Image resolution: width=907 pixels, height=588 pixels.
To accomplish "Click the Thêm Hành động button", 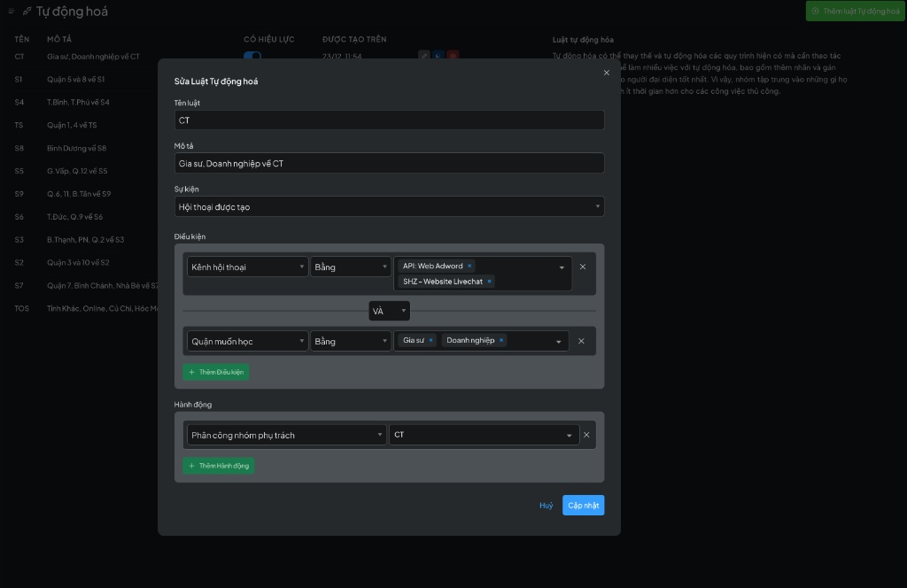I will pos(219,466).
